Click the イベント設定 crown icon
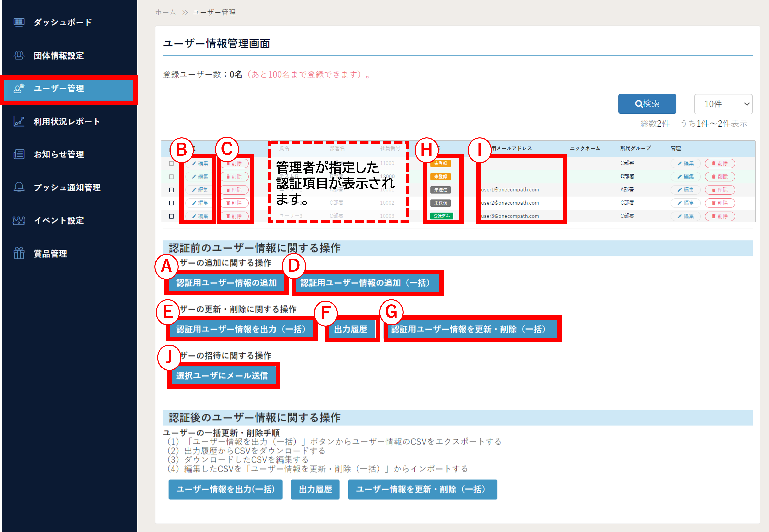This screenshot has width=769, height=532. pos(19,220)
